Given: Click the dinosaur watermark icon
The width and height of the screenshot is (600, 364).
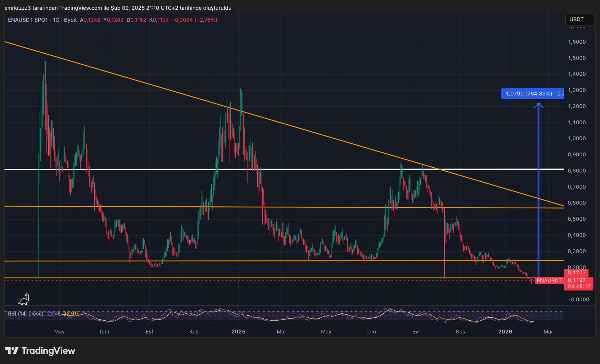Looking at the screenshot, I should point(24,299).
